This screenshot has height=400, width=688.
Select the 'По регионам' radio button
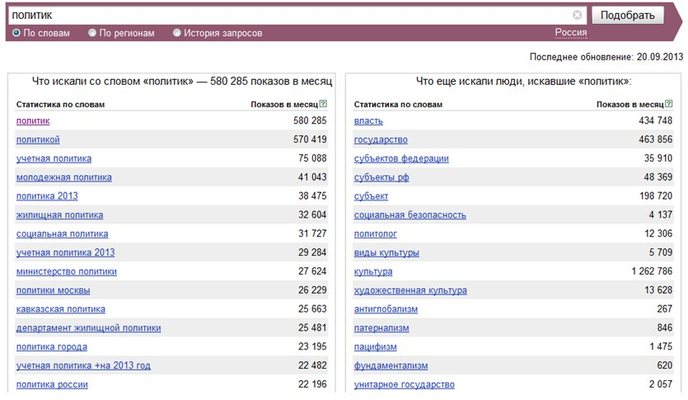tap(92, 33)
